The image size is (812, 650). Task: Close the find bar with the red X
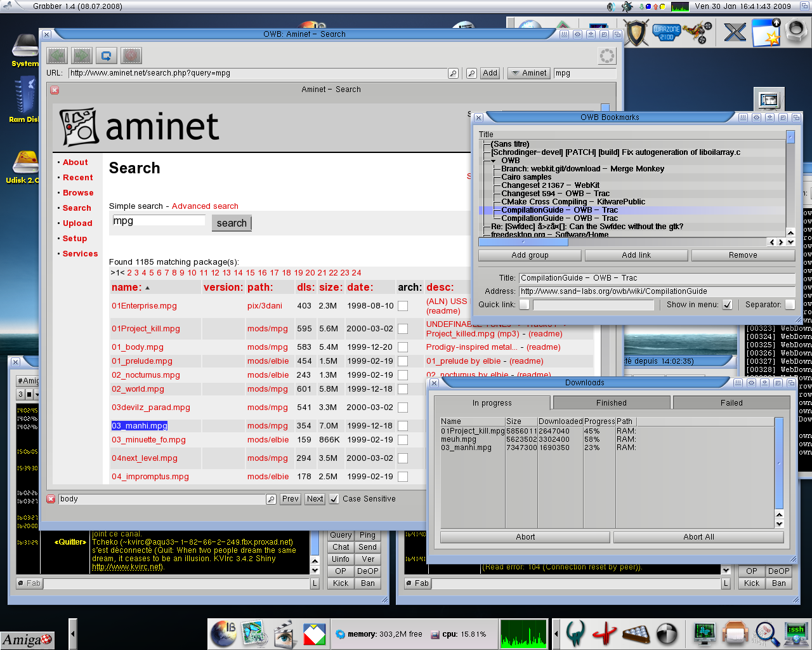click(51, 499)
